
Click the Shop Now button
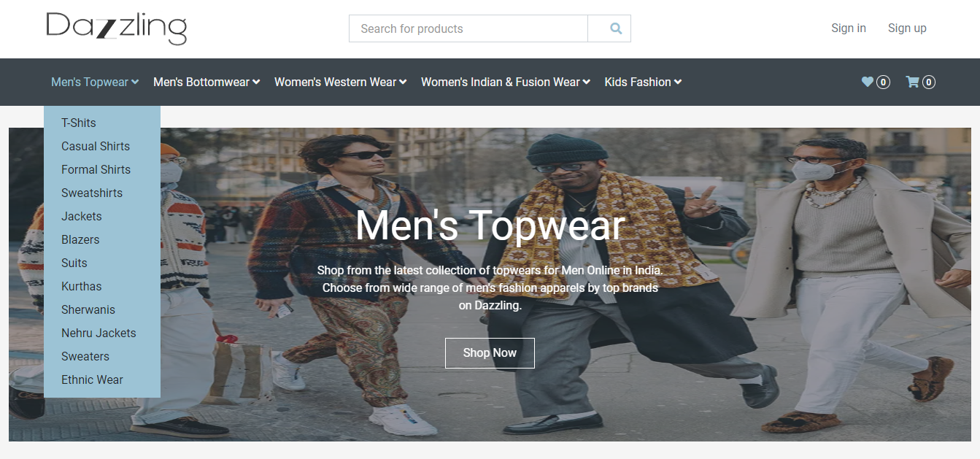point(490,353)
